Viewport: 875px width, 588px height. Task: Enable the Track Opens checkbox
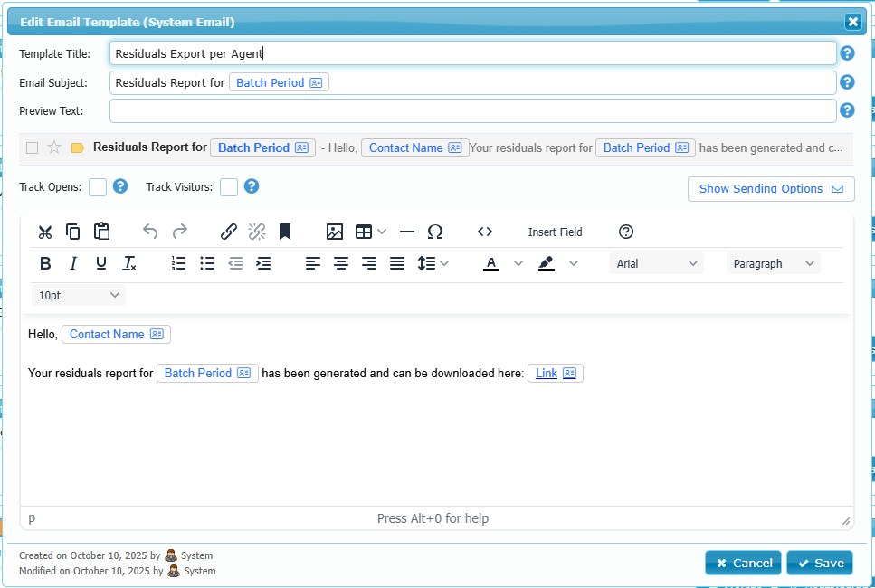(98, 187)
